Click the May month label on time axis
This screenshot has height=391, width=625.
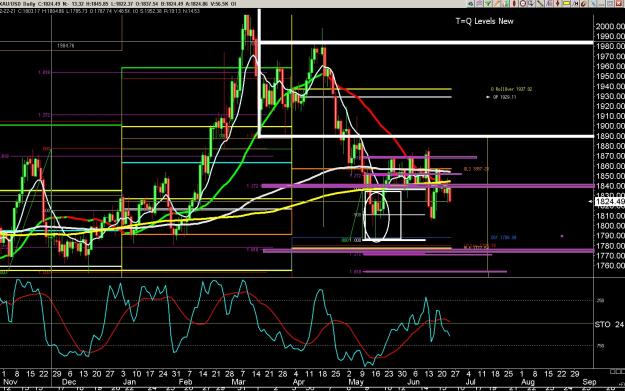click(356, 382)
